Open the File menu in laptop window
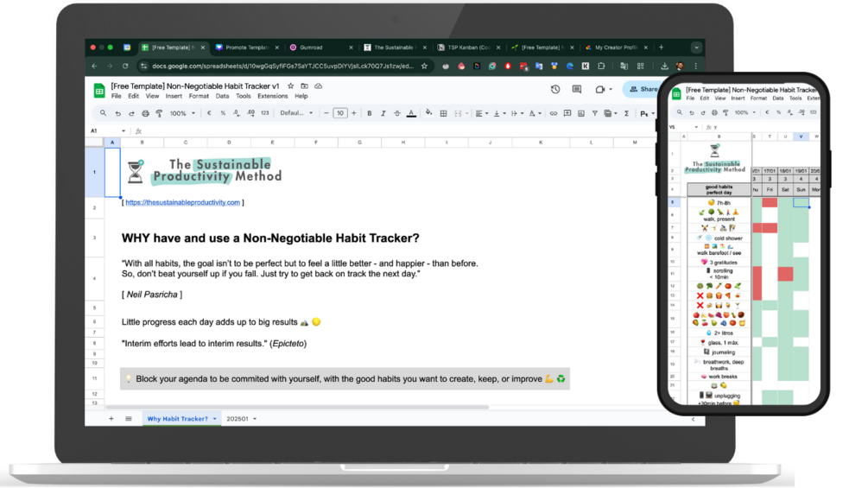 pos(117,96)
